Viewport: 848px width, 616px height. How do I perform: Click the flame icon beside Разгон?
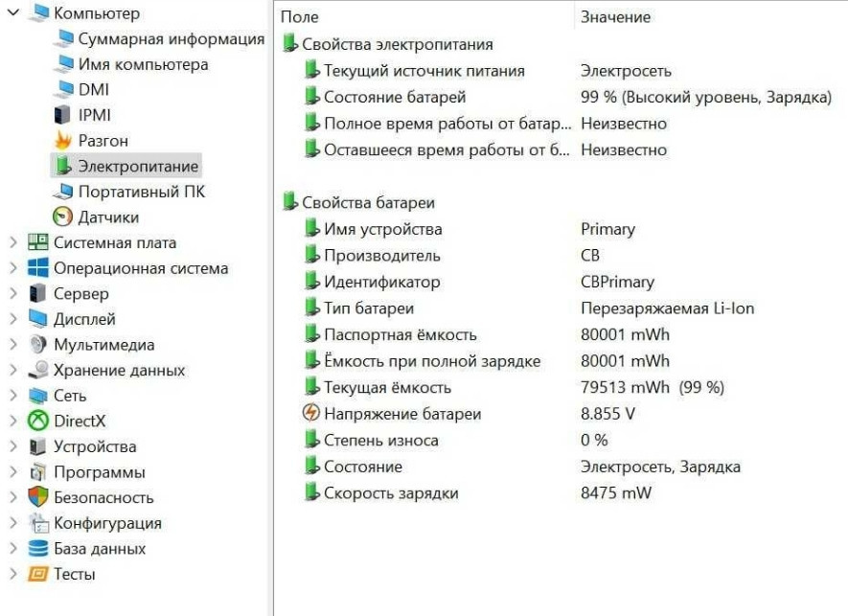tap(62, 141)
